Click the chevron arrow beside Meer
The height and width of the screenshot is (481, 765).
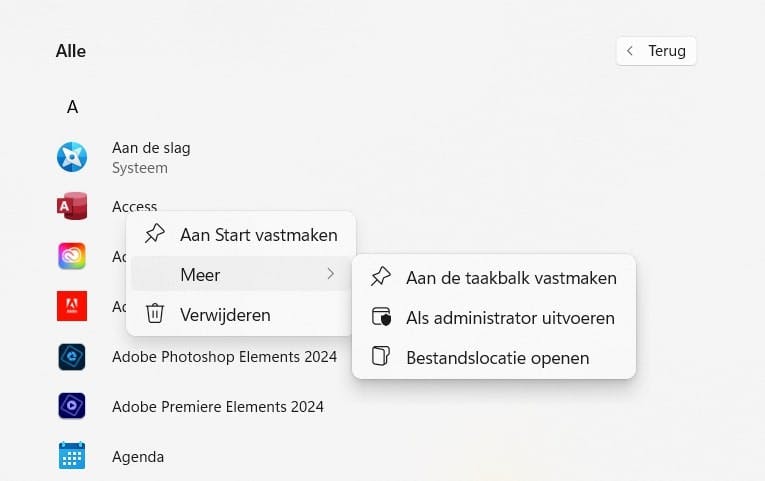[330, 274]
